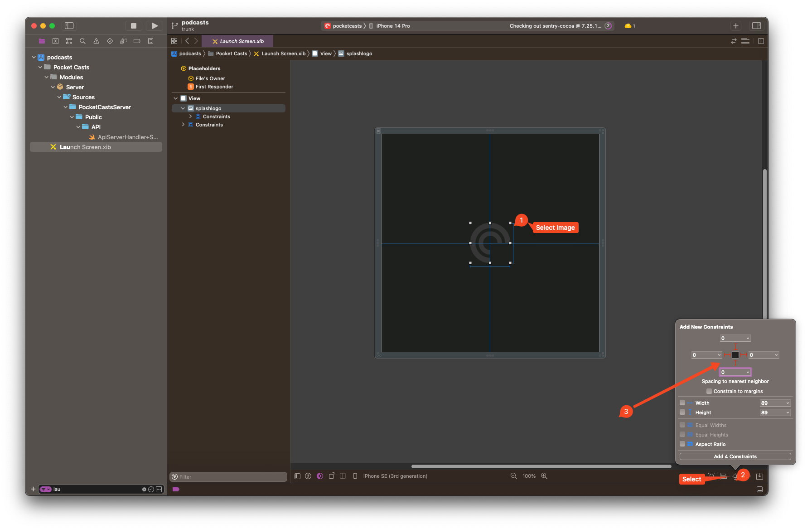Click Pocket Casts in the jump bar

[x=227, y=53]
